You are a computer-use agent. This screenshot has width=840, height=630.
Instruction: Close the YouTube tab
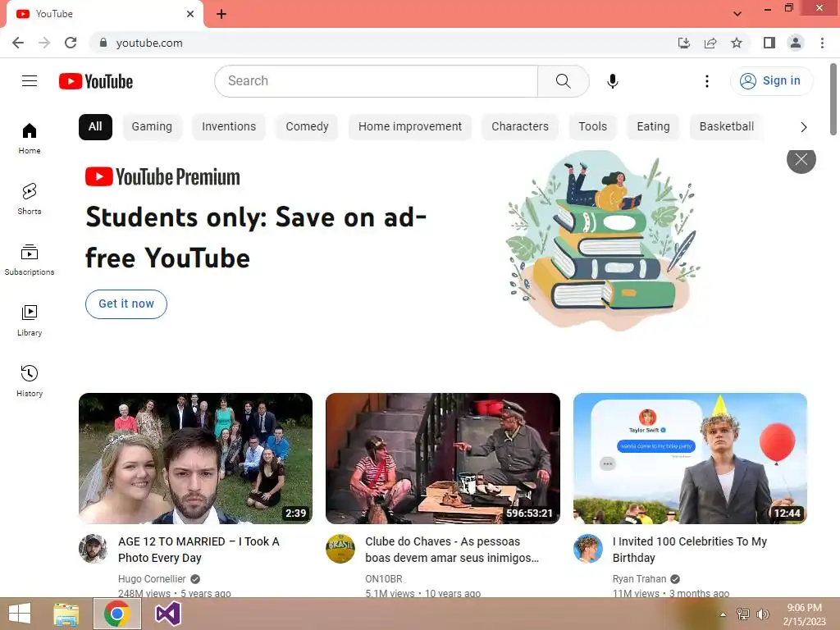[190, 14]
